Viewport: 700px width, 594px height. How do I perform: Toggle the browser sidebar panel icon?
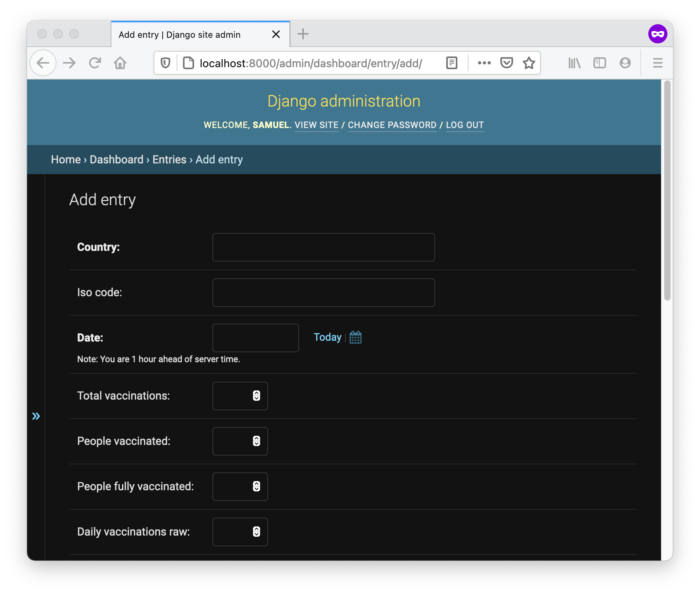tap(599, 63)
